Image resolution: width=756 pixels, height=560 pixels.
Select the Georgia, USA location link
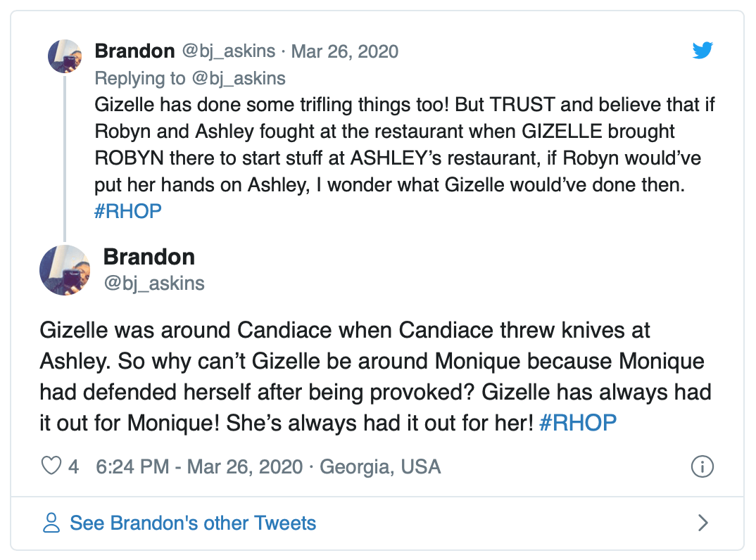tap(380, 466)
